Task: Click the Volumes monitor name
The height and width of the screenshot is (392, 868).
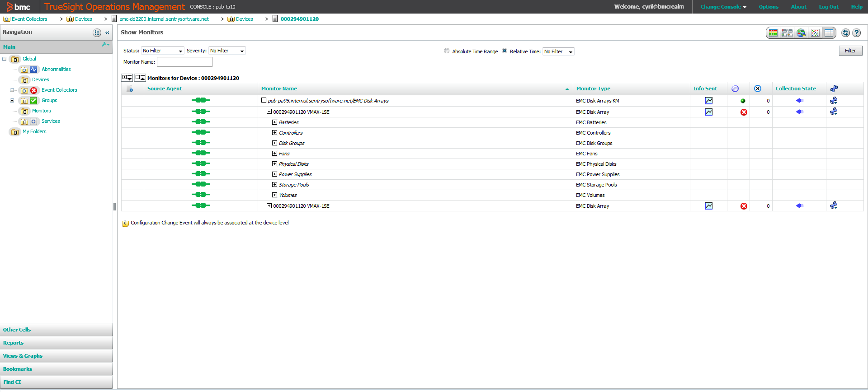Action: point(288,195)
